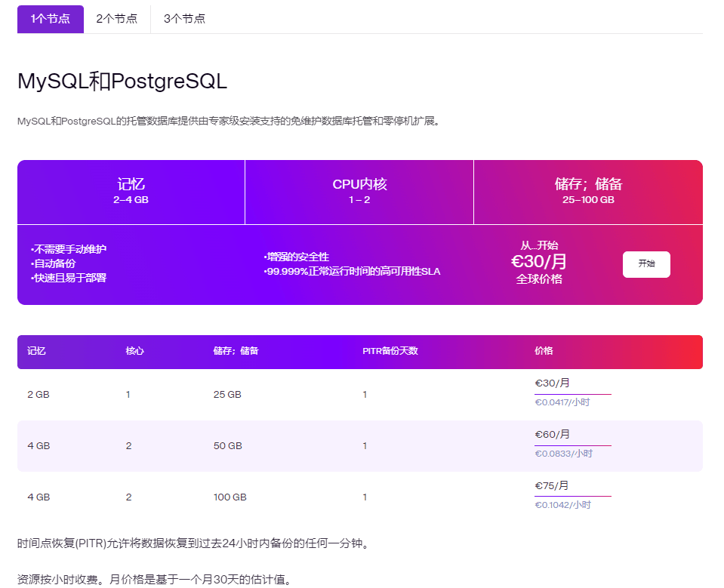724x588 pixels.
Task: Click the 开始 button
Action: [x=645, y=265]
